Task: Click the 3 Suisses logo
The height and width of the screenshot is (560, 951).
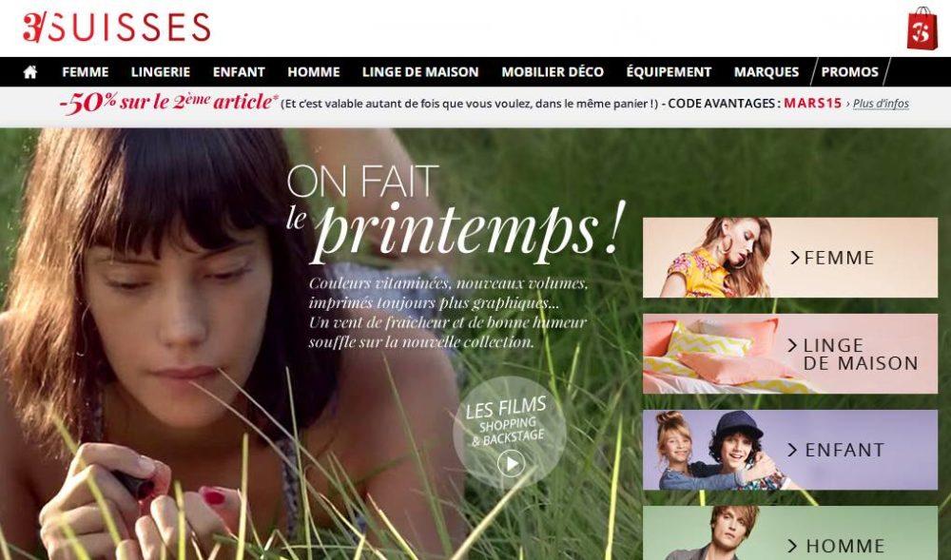Action: [x=116, y=28]
